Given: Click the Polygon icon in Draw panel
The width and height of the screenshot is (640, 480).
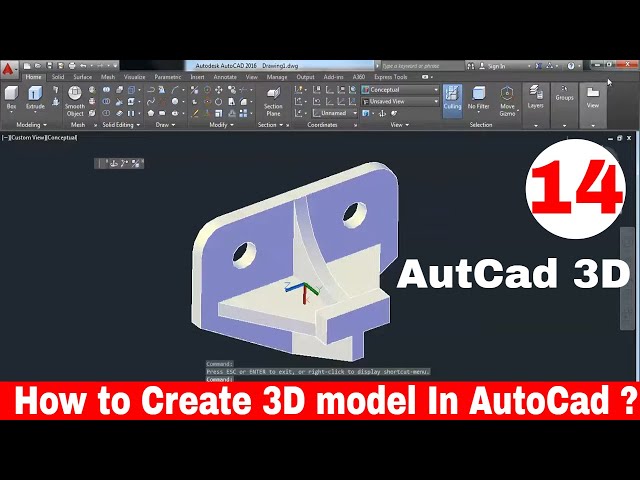Looking at the screenshot, I should click(x=151, y=113).
